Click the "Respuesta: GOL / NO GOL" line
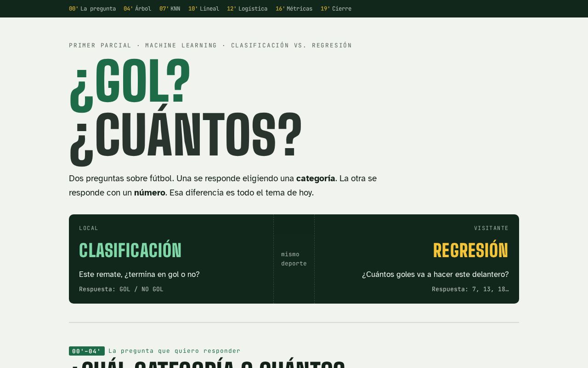The height and width of the screenshot is (368, 588). point(121,289)
